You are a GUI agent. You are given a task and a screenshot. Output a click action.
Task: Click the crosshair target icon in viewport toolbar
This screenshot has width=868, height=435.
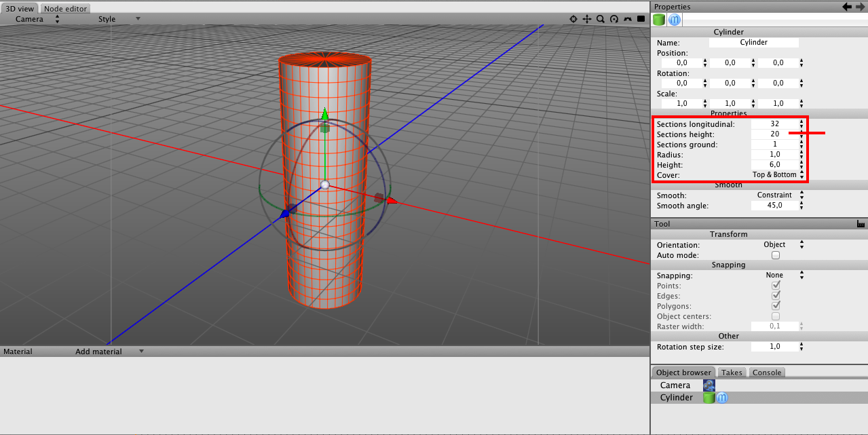click(x=573, y=20)
